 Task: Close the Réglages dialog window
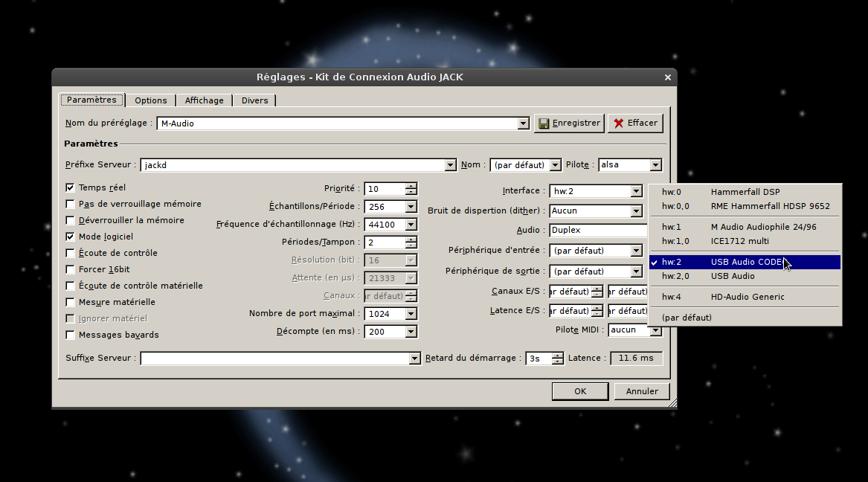pyautogui.click(x=668, y=77)
